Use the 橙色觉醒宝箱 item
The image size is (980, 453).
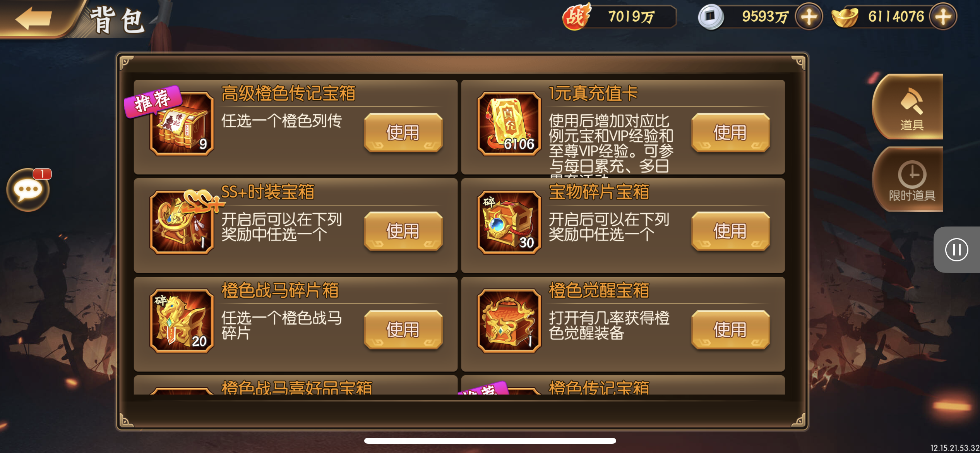(x=730, y=329)
